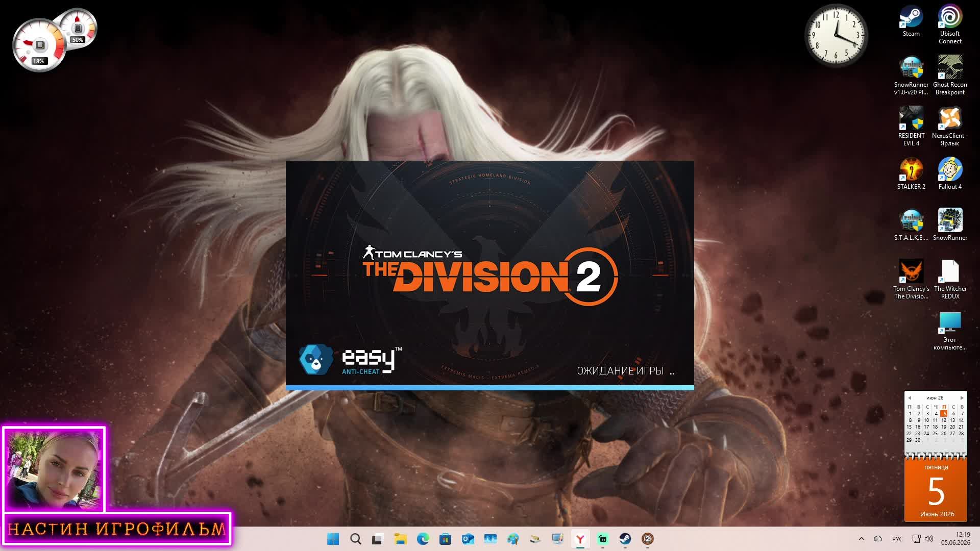This screenshot has width=980, height=551.
Task: Click the launcher loading progress bar
Action: 490,388
